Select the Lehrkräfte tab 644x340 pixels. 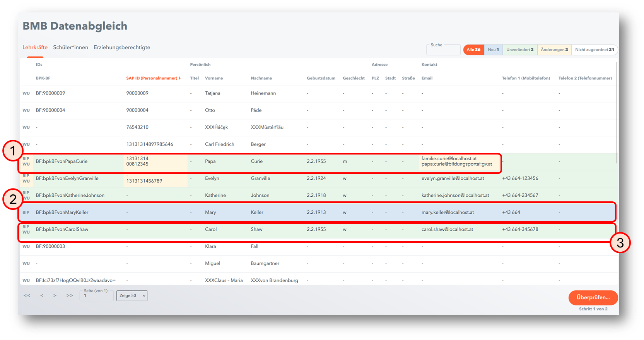point(35,47)
